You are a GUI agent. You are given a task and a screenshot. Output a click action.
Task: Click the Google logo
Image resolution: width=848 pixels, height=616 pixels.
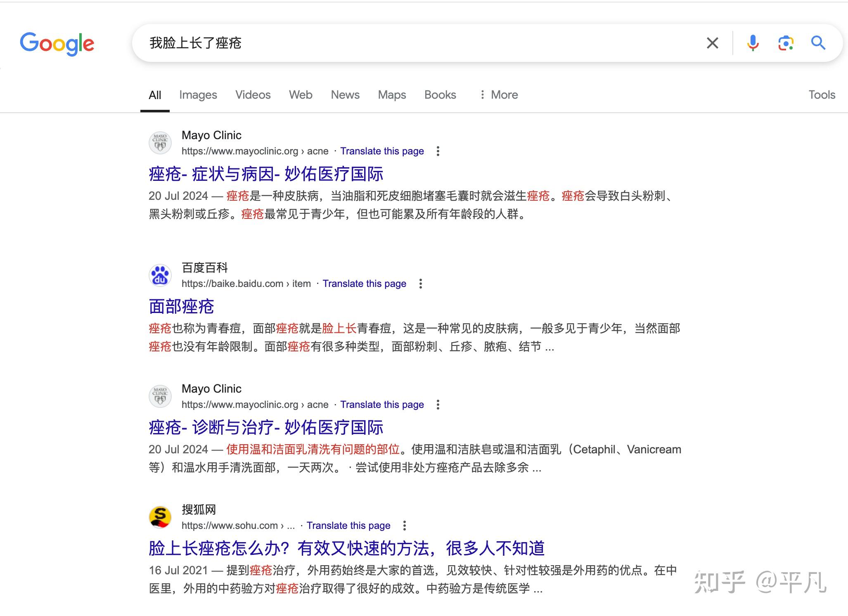(57, 43)
